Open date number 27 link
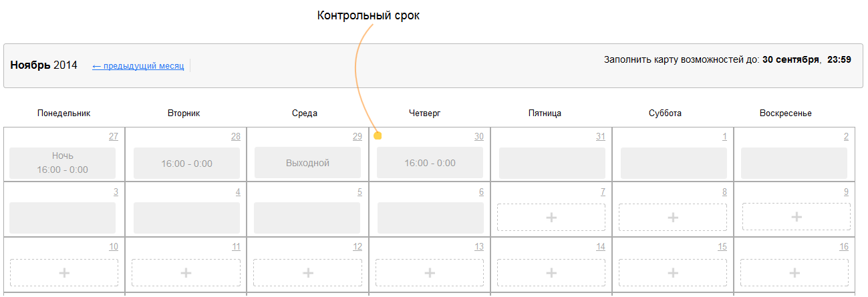This screenshot has width=868, height=297. 114,137
